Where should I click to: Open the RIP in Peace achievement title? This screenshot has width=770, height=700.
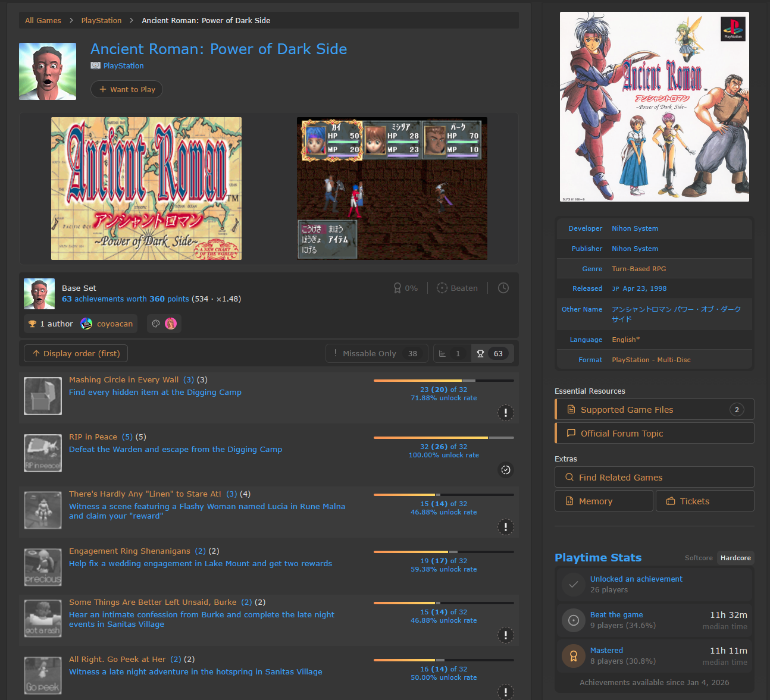tap(93, 437)
